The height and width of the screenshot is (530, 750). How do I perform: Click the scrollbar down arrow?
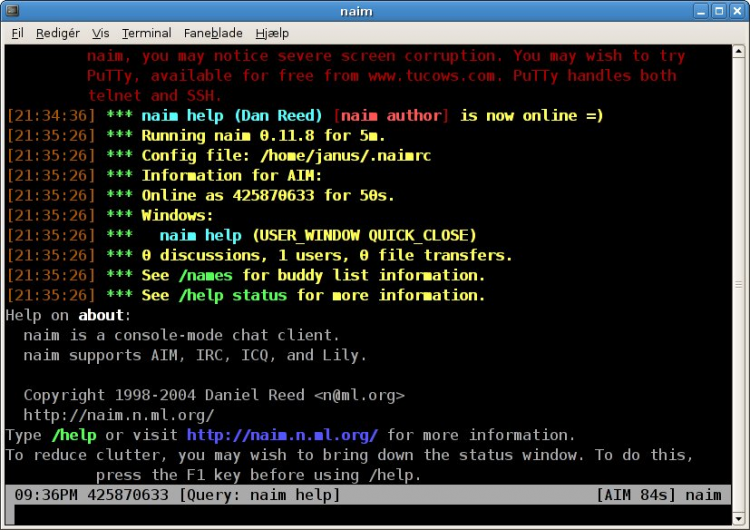point(739,519)
